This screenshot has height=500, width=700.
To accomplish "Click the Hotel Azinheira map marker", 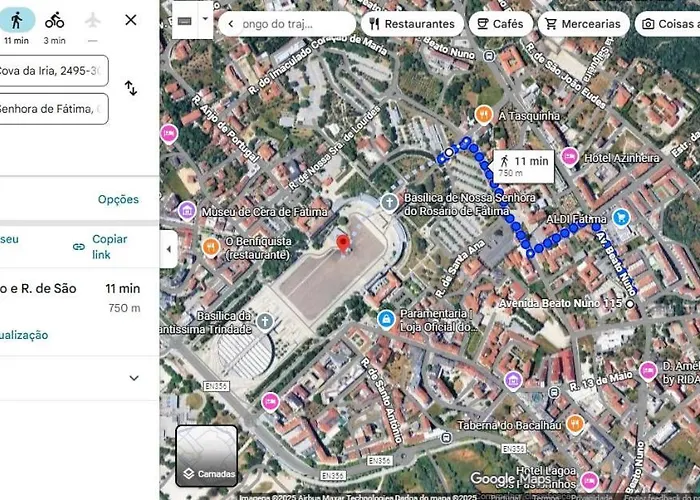I will coord(569,156).
